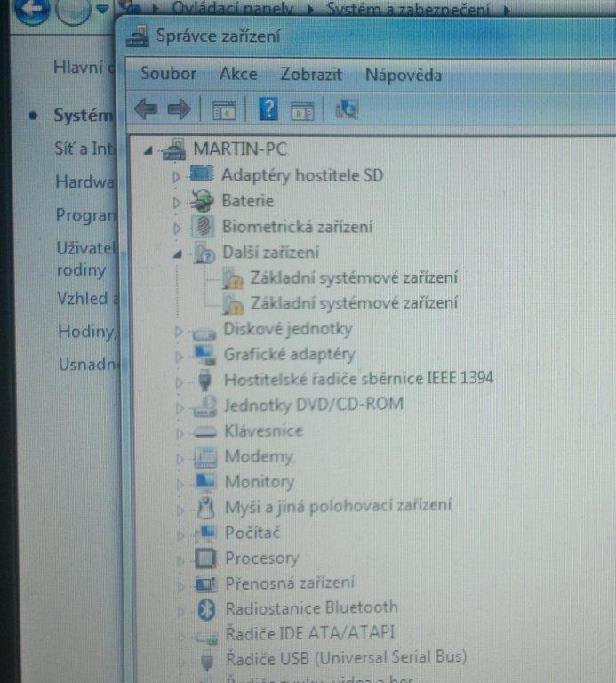Open the Nápověda menu
This screenshot has width=616, height=683.
click(x=404, y=75)
